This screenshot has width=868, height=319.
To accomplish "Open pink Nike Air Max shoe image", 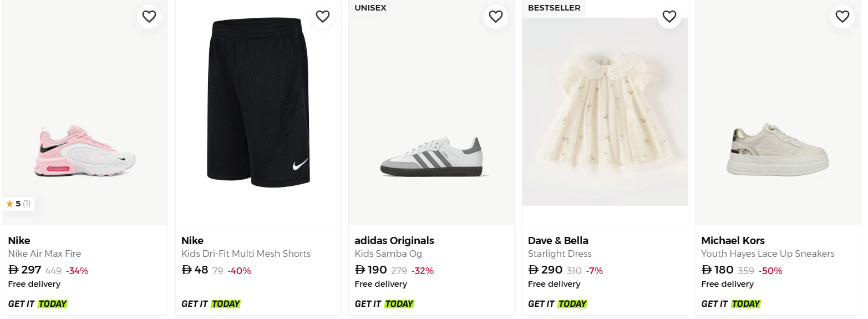I will (85, 151).
